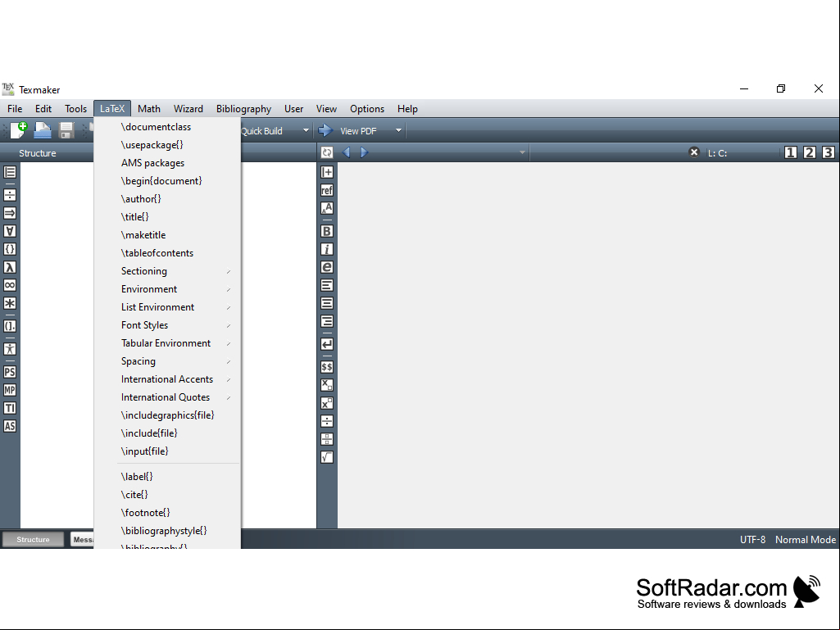Open the Options menu
The height and width of the screenshot is (630, 840).
tap(367, 109)
